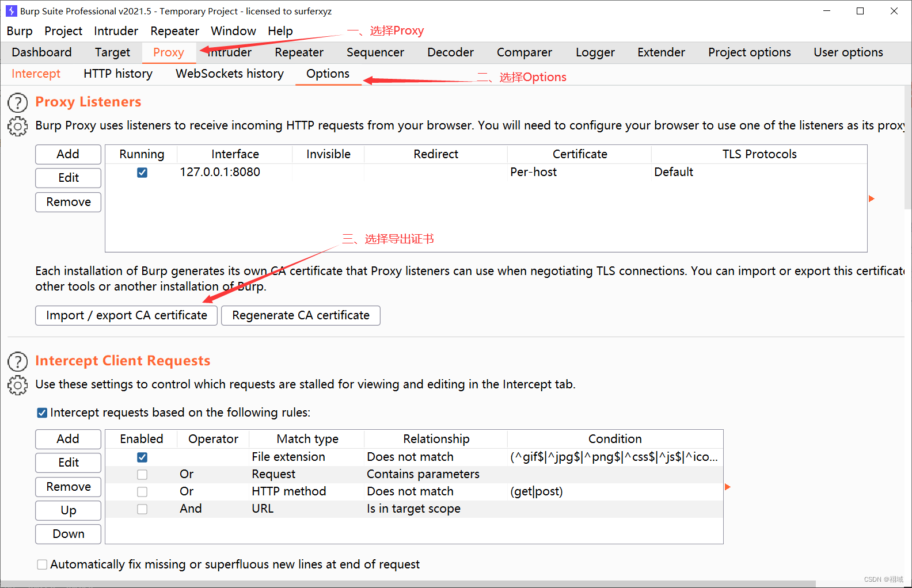912x588 pixels.
Task: Switch to the Logger tab
Action: point(595,52)
